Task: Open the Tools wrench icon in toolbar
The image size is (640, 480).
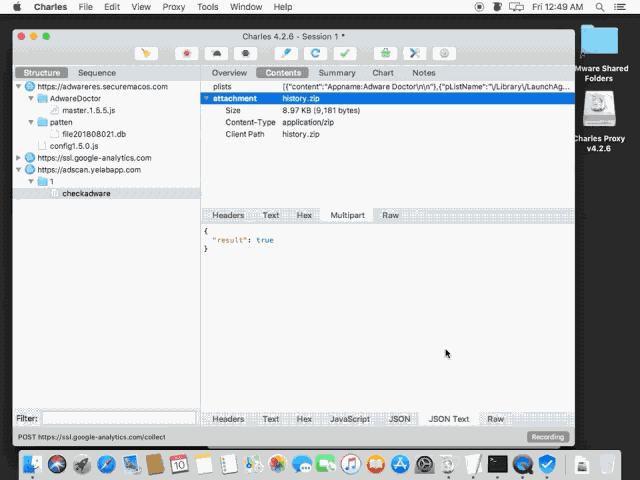Action: [x=415, y=53]
